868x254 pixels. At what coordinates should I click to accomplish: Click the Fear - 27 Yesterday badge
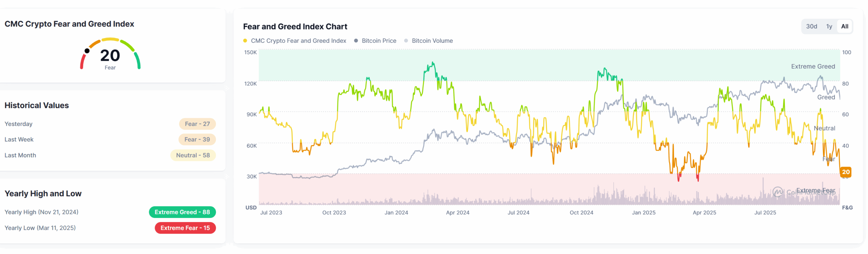(x=197, y=124)
